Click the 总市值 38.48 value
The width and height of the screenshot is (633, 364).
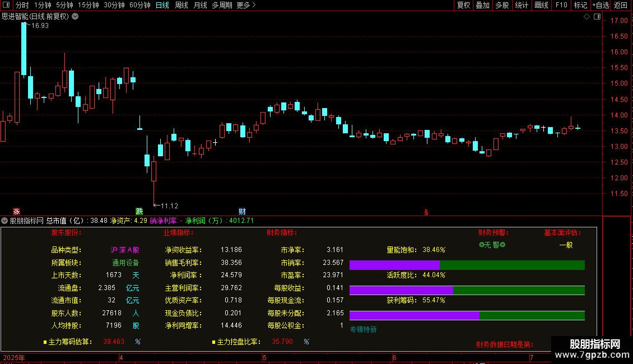coord(99,221)
